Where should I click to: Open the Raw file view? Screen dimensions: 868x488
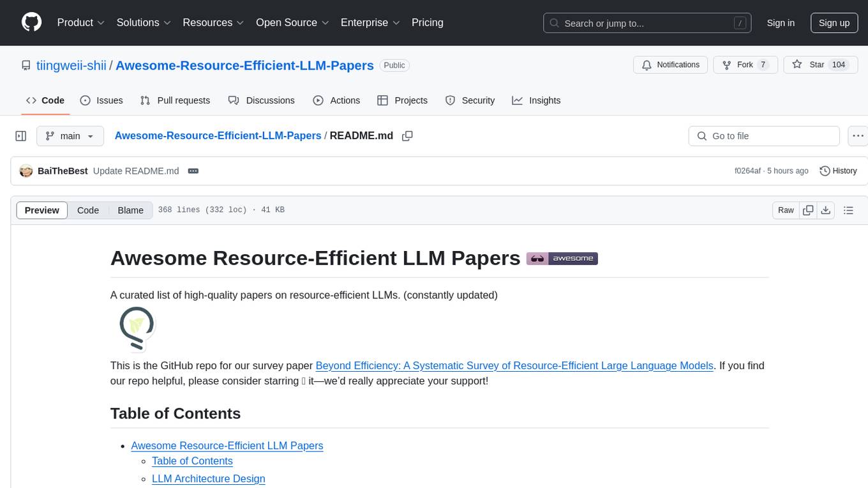tap(786, 210)
